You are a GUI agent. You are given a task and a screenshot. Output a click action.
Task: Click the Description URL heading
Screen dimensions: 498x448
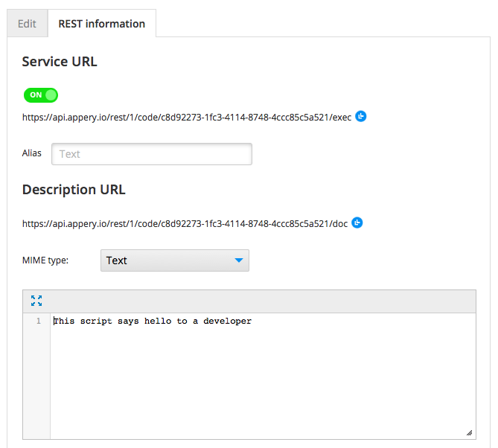pos(74,190)
